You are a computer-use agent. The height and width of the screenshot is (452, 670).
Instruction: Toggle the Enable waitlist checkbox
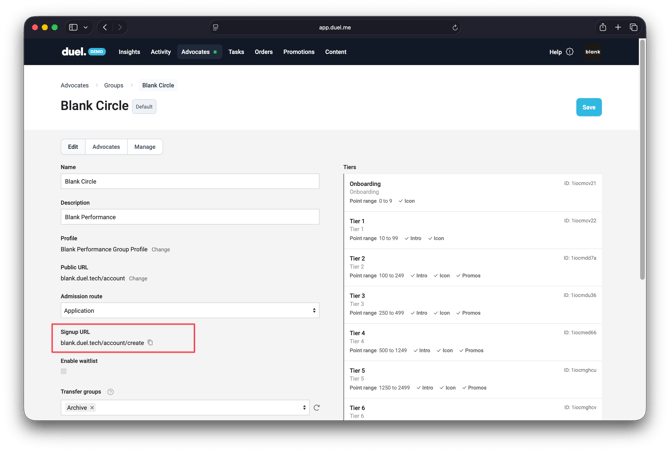click(x=64, y=371)
